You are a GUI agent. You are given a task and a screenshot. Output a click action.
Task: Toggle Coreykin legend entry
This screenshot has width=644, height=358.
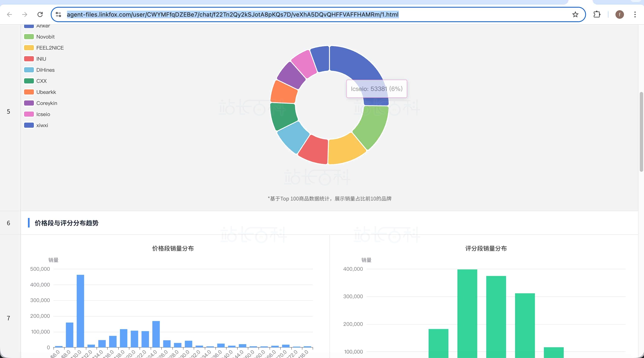click(x=40, y=103)
